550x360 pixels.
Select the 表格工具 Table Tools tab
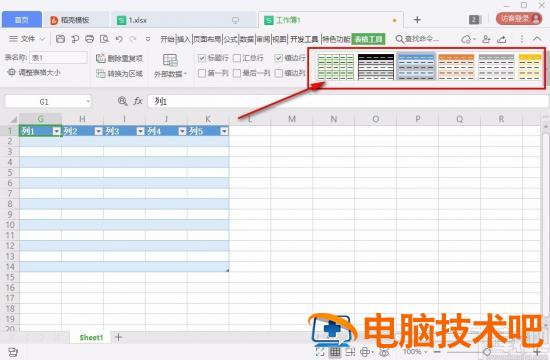[369, 39]
